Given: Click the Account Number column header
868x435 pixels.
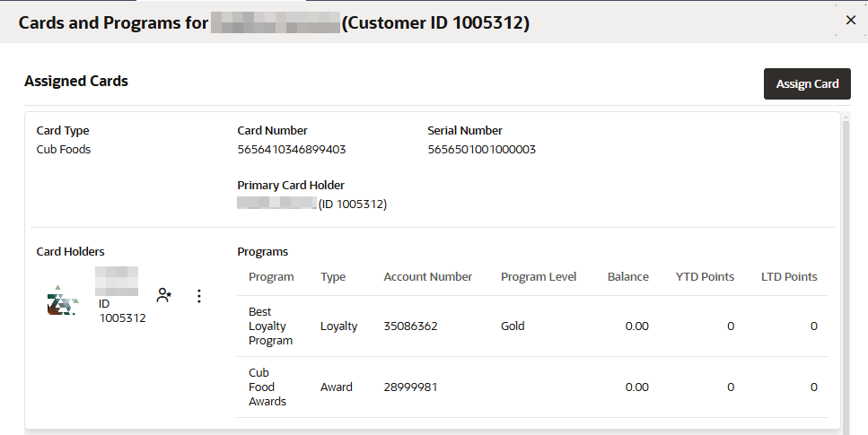Looking at the screenshot, I should [x=428, y=277].
